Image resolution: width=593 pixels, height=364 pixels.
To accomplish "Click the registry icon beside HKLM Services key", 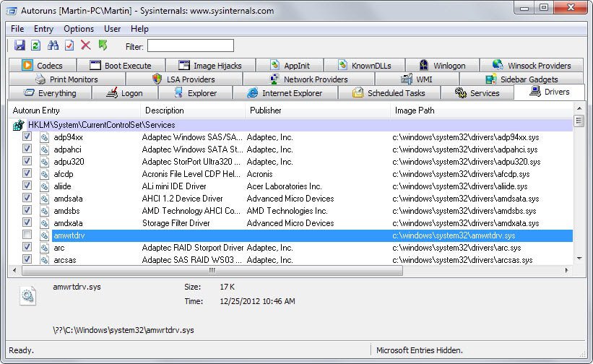I will (x=19, y=125).
